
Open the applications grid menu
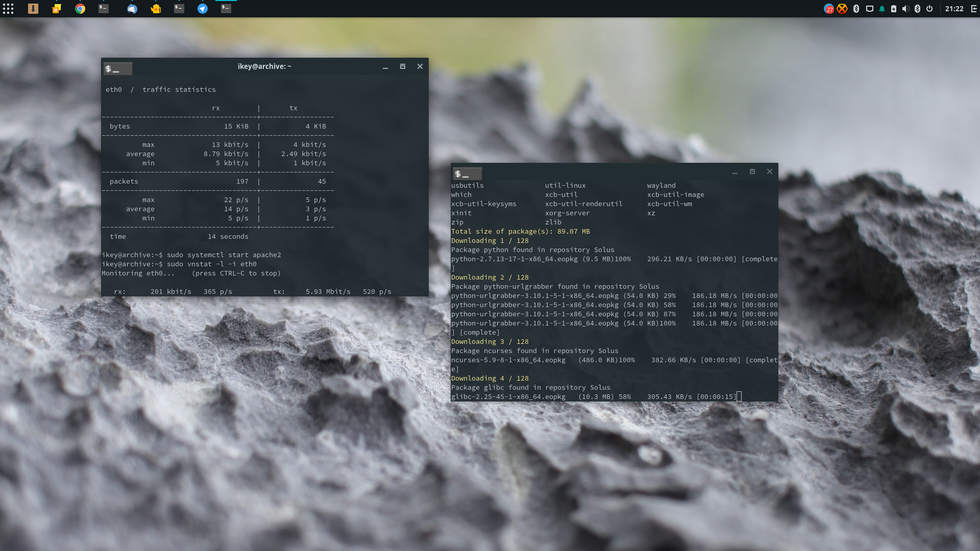click(8, 9)
